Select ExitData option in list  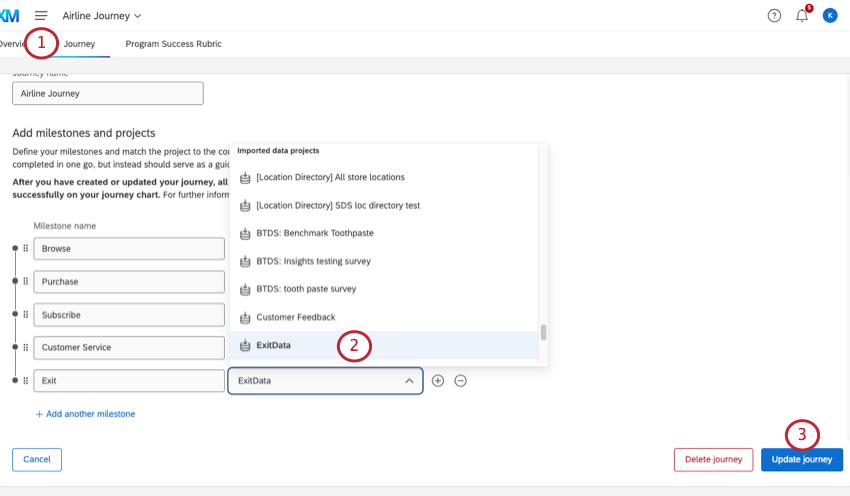click(384, 345)
